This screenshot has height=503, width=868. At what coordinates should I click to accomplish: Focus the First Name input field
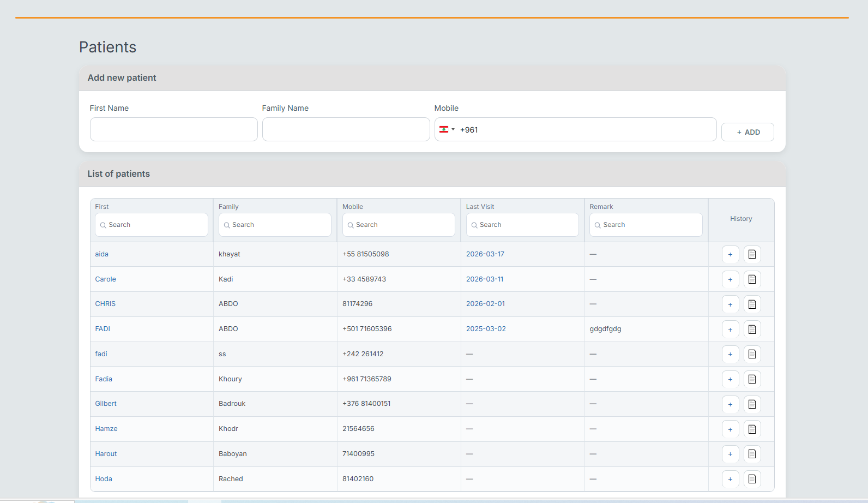[x=174, y=129]
